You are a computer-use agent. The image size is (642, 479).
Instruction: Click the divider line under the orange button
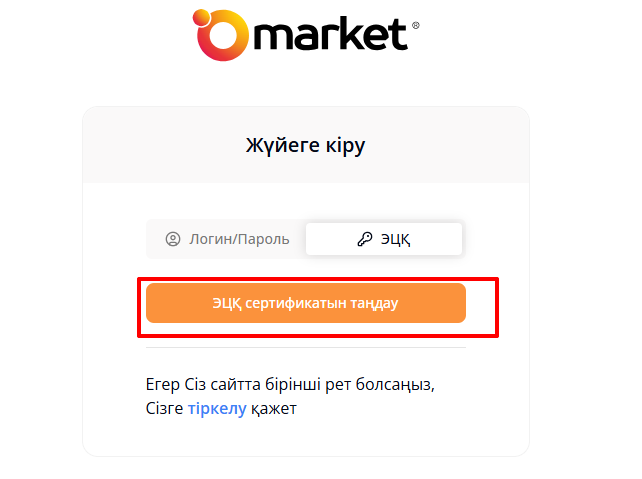[x=306, y=347]
